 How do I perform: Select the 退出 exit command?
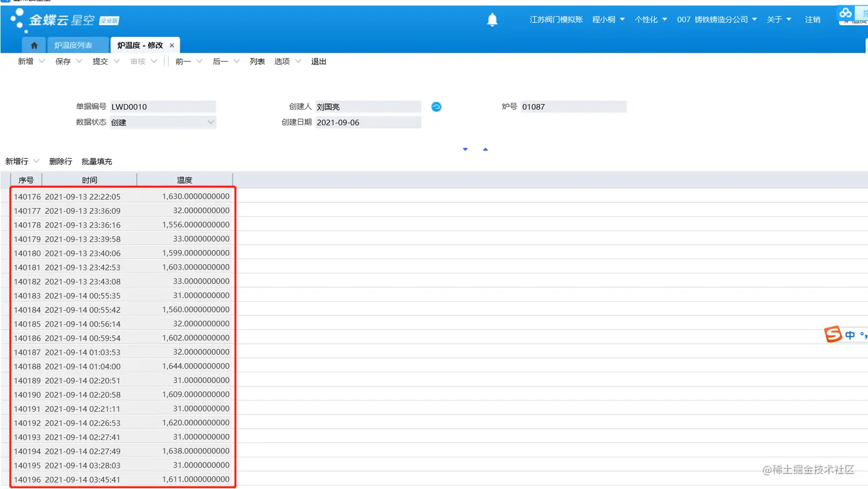(319, 61)
